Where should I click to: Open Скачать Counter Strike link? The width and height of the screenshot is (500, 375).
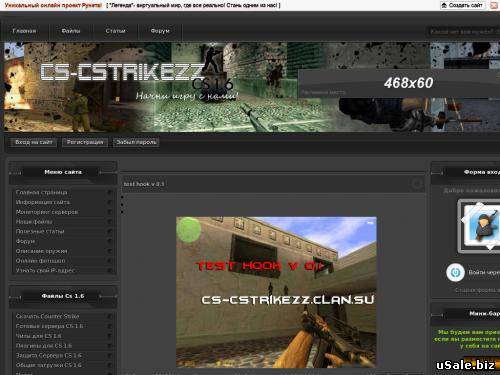(47, 316)
